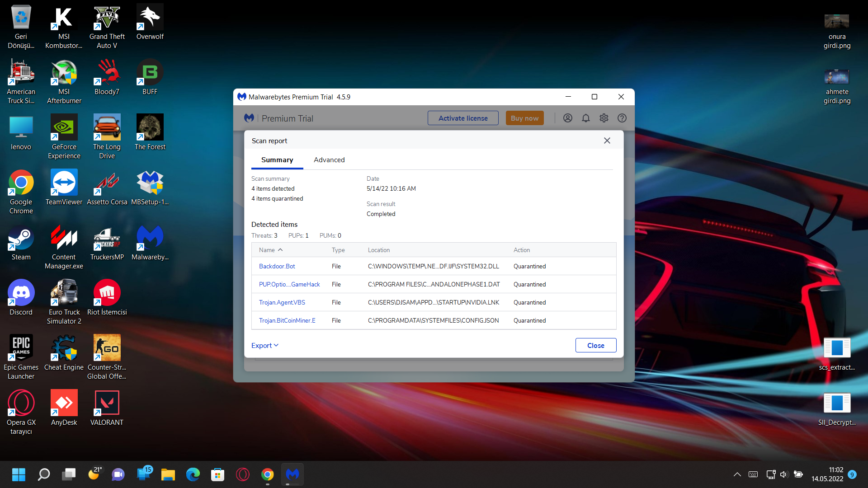
Task: Sort by the Name column arrow
Action: click(280, 250)
